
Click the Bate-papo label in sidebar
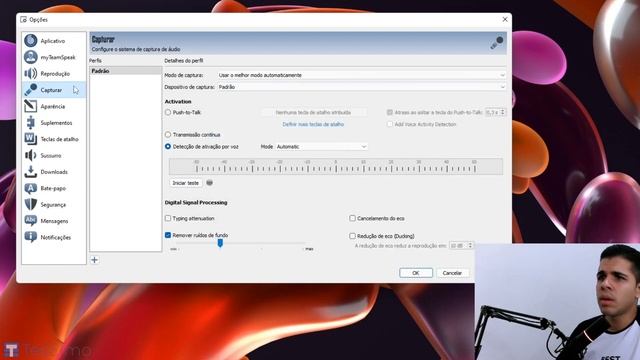(x=53, y=189)
